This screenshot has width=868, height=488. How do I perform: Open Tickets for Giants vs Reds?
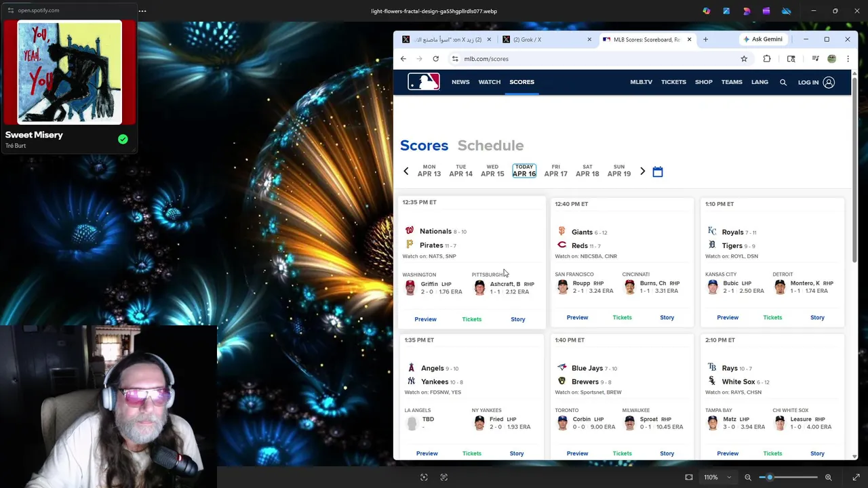(x=622, y=317)
